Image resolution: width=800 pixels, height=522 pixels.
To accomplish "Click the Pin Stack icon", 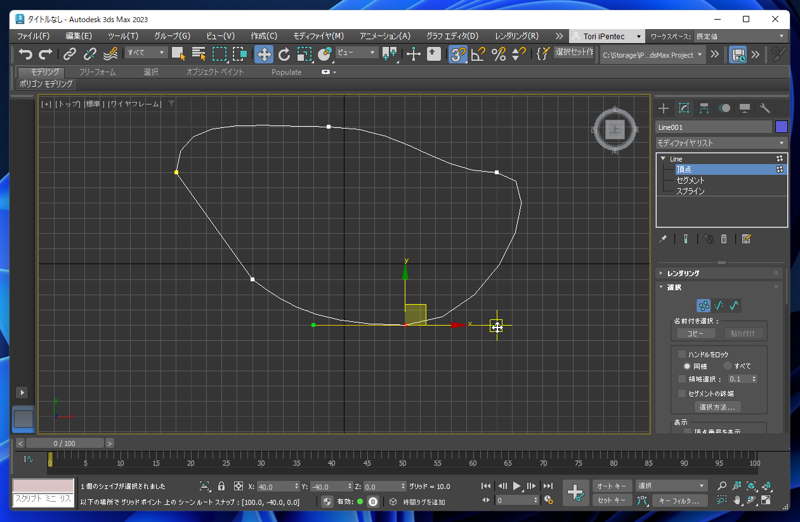I will (x=663, y=239).
